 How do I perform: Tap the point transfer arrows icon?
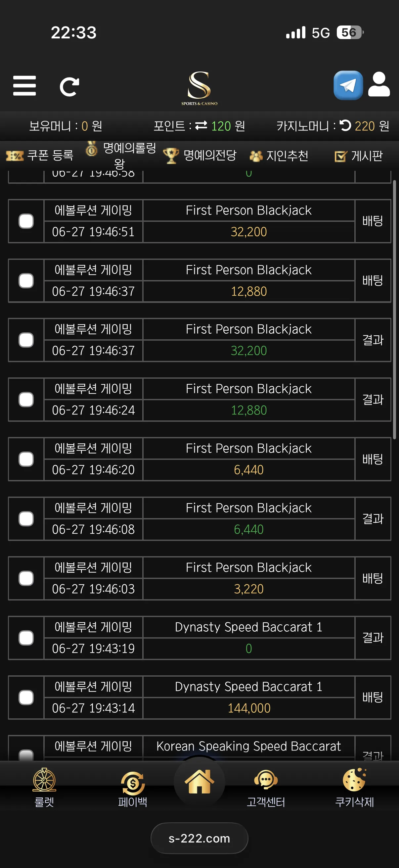point(201,125)
